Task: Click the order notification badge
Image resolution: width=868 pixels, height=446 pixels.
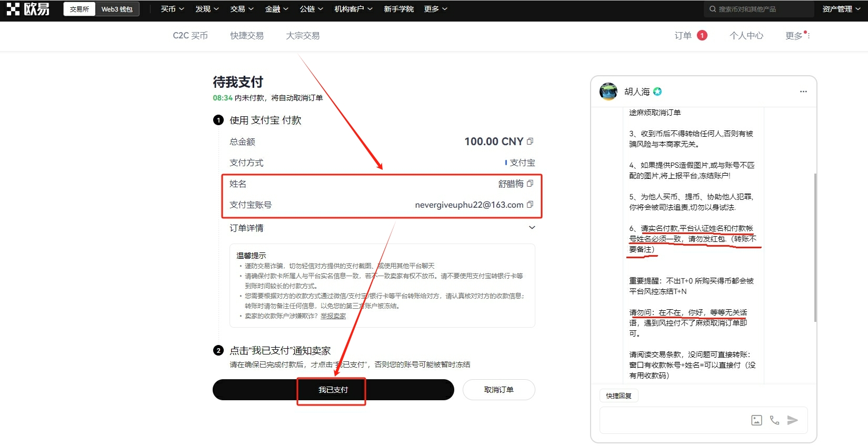Action: click(702, 35)
